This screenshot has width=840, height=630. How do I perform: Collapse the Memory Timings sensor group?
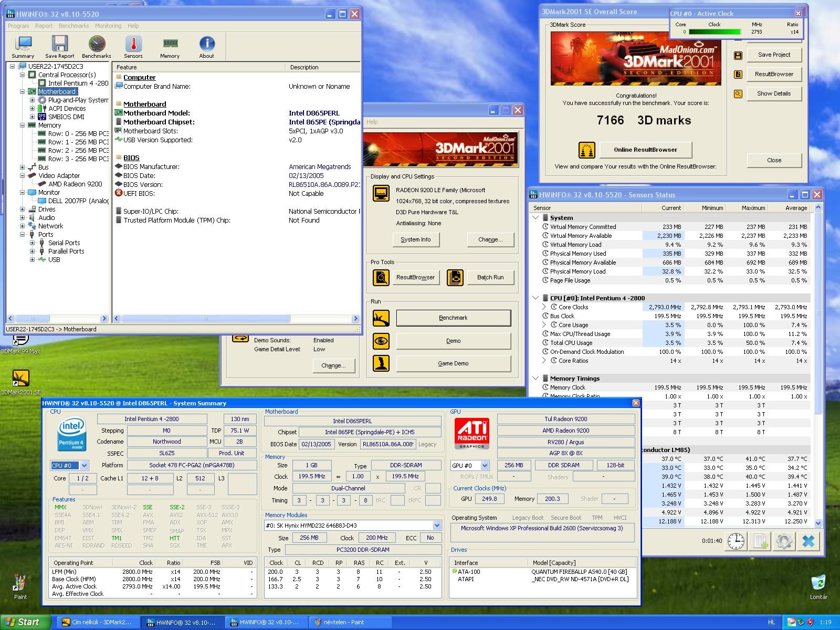(535, 379)
